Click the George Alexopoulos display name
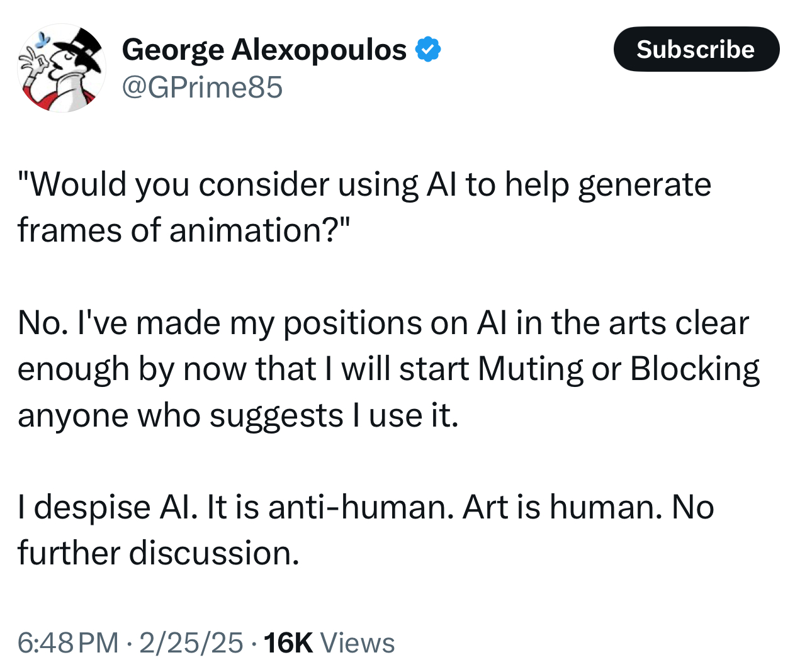Screen dimensions: 812x672 (264, 49)
